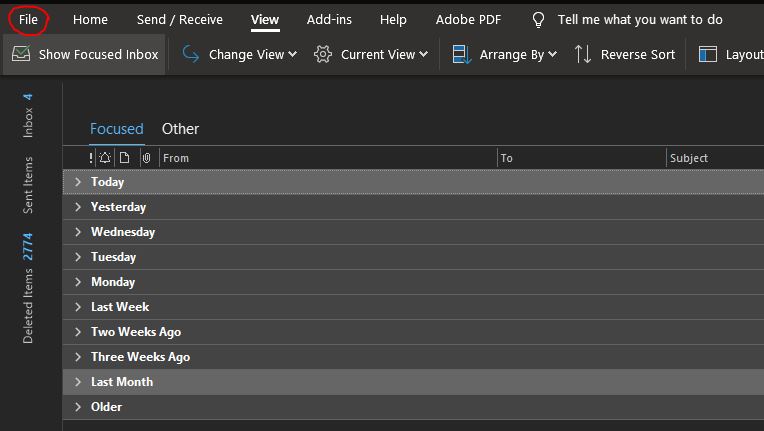The width and height of the screenshot is (764, 431).
Task: Sort by the reminder bell column icon
Action: click(105, 158)
